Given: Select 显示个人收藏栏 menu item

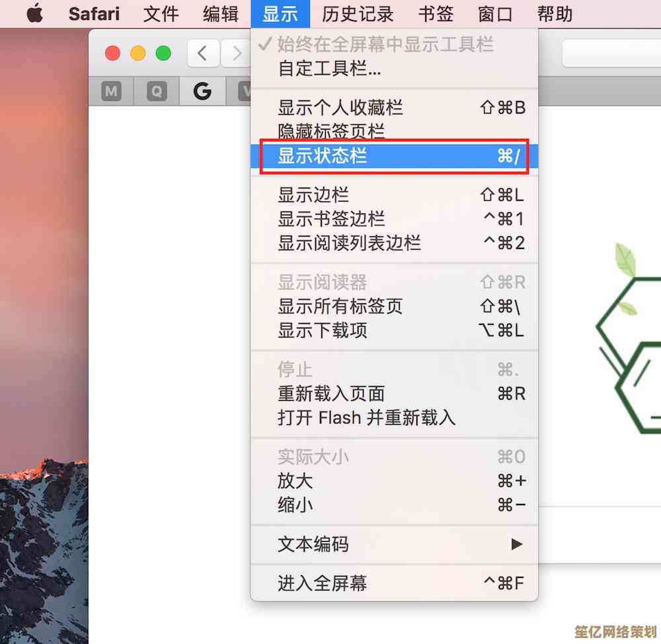Looking at the screenshot, I should click(394, 108).
